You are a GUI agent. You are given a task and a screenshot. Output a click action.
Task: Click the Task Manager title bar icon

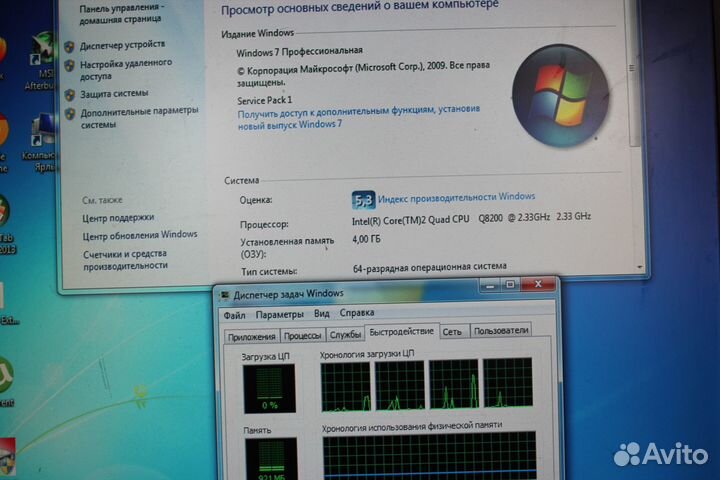point(224,295)
